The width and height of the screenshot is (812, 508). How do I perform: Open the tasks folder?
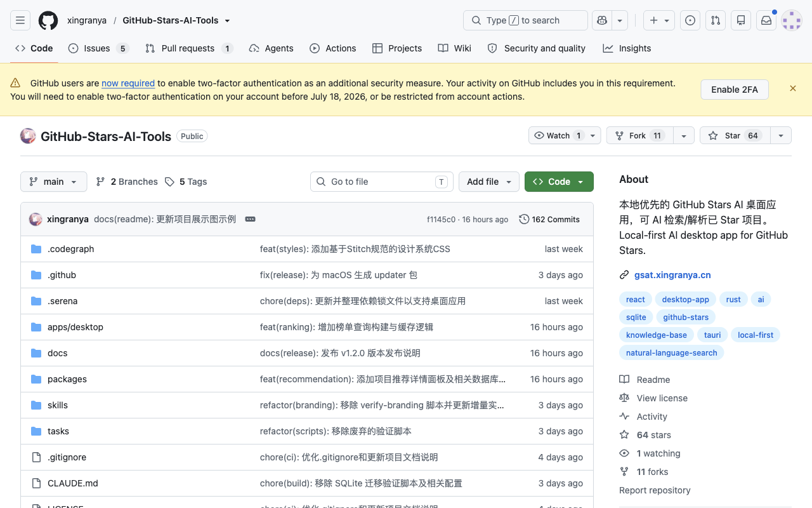tap(58, 431)
